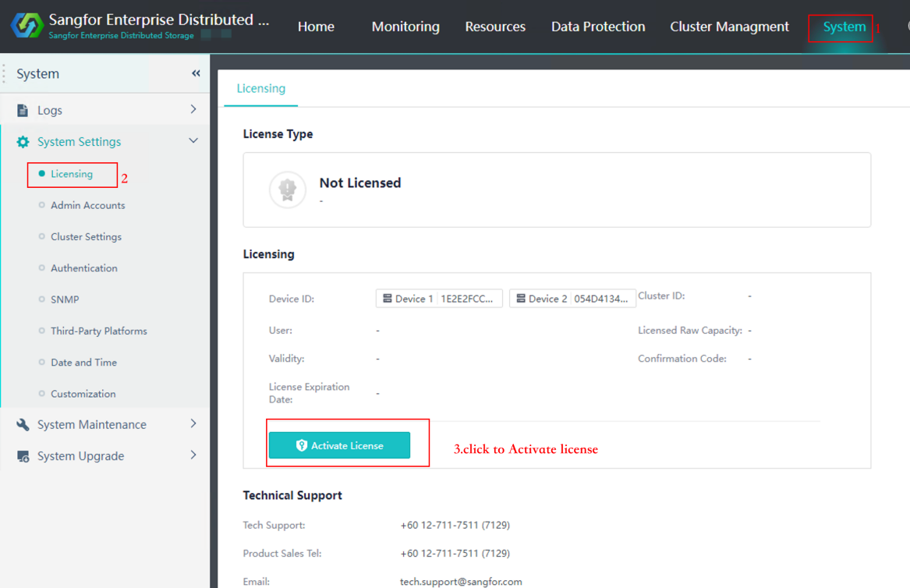Click the Sangfor logo icon
The image size is (910, 588).
[27, 26]
